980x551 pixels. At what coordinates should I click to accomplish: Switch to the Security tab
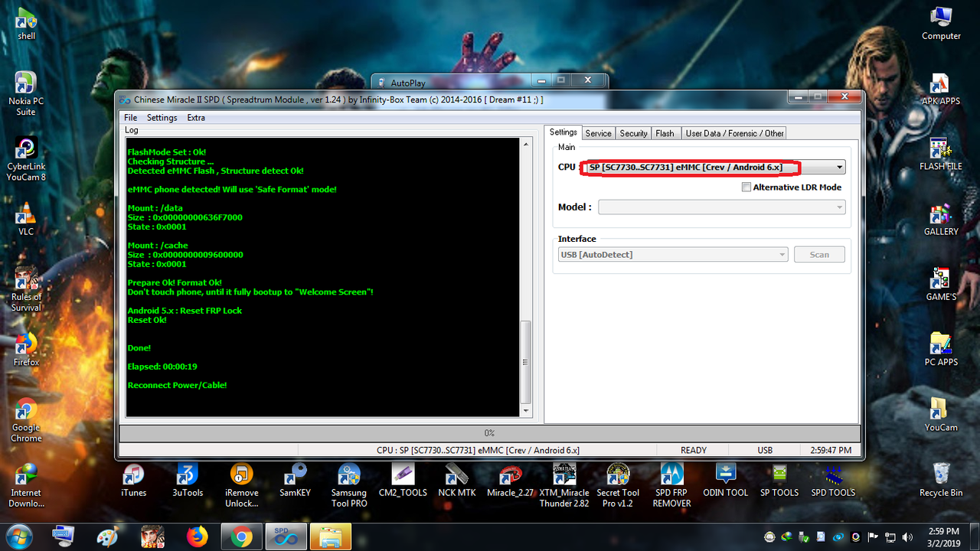633,133
